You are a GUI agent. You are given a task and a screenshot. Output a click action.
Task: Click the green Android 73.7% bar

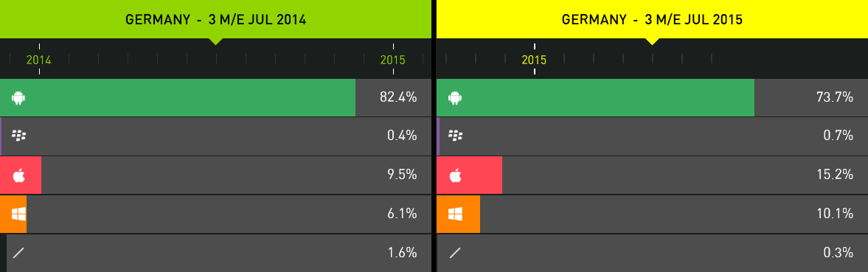tap(596, 98)
